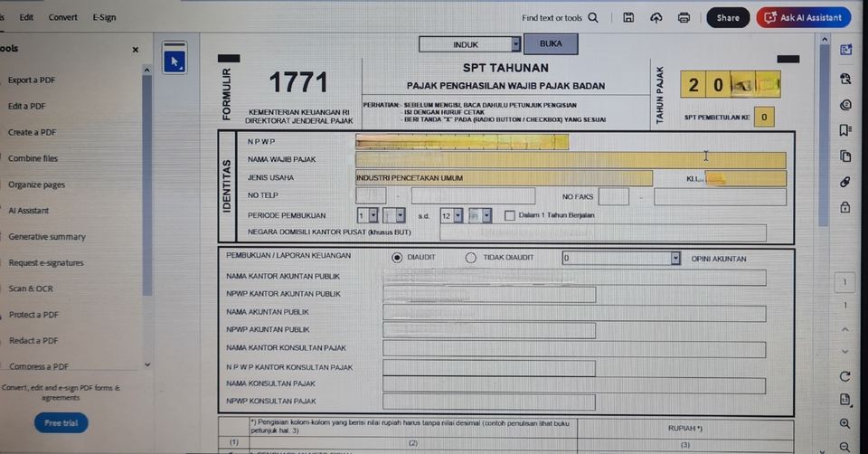Choose Organize pages tool
This screenshot has width=868, height=454.
36,184
